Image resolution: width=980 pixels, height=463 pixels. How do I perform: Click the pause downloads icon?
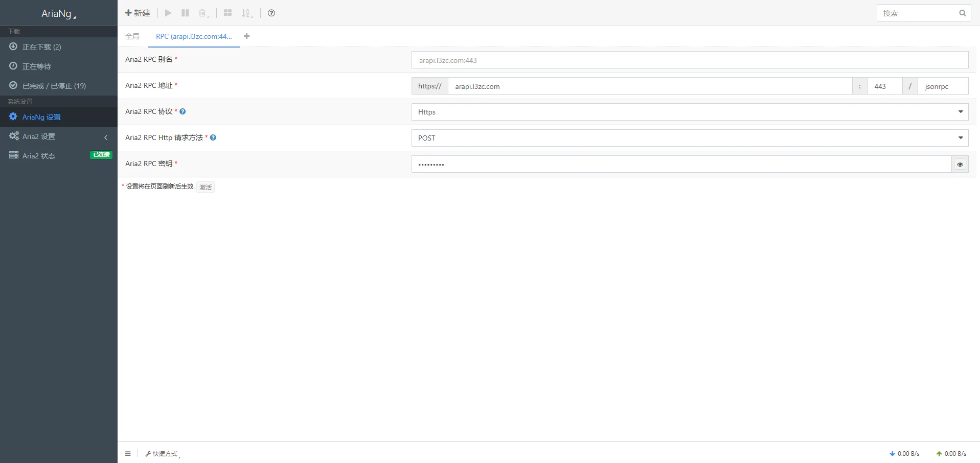click(185, 13)
